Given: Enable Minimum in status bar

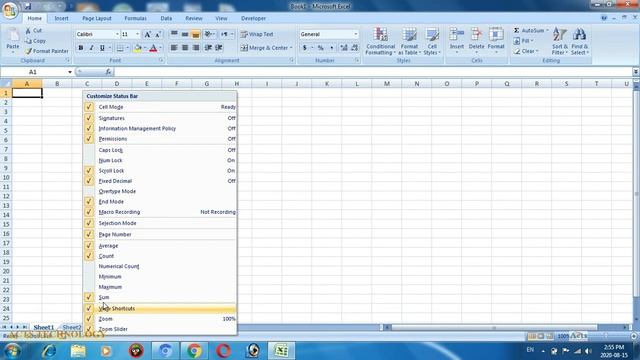Looking at the screenshot, I should tap(160, 277).
